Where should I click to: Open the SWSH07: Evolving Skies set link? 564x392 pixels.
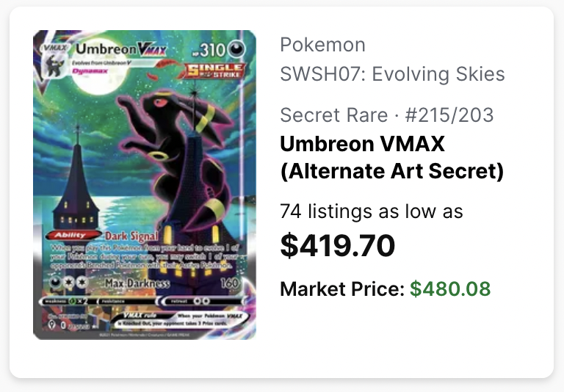tap(392, 74)
